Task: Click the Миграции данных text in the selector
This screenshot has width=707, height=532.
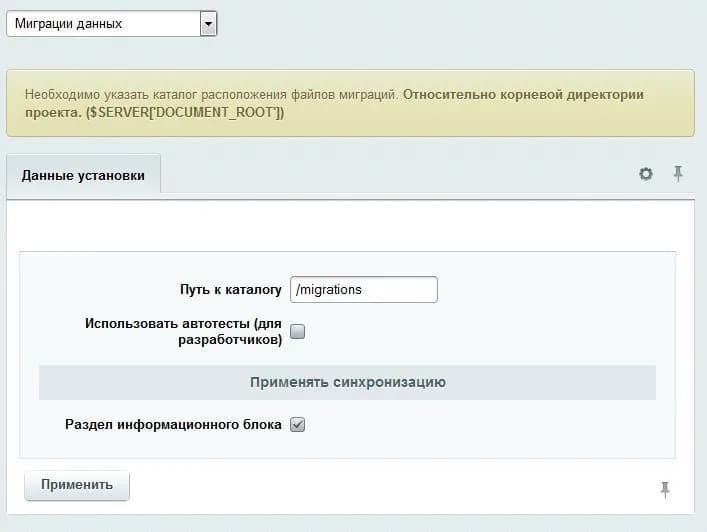Action: [69, 24]
